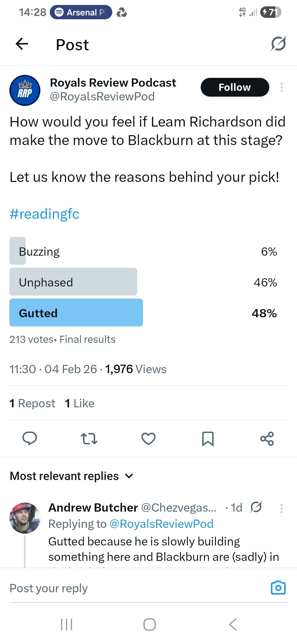The image size is (297, 644).
Task: Tap the repost arrows icon
Action: coord(89,439)
